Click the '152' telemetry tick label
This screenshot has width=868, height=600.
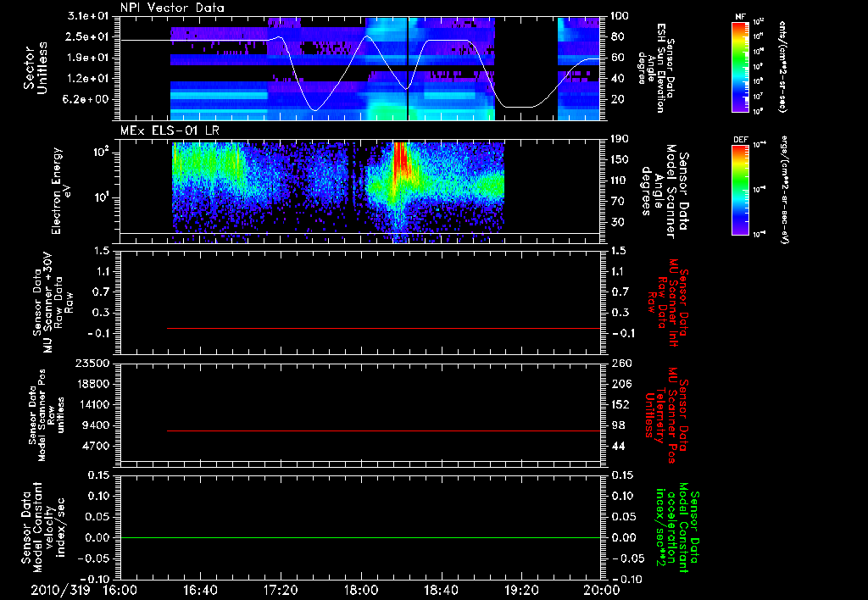(x=620, y=404)
